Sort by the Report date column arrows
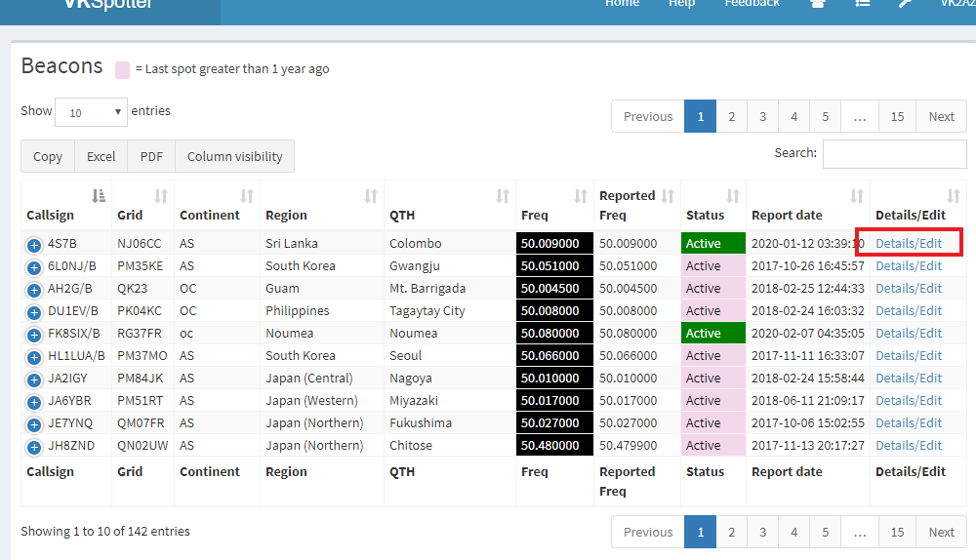Screen dimensions: 976x560 click(857, 196)
